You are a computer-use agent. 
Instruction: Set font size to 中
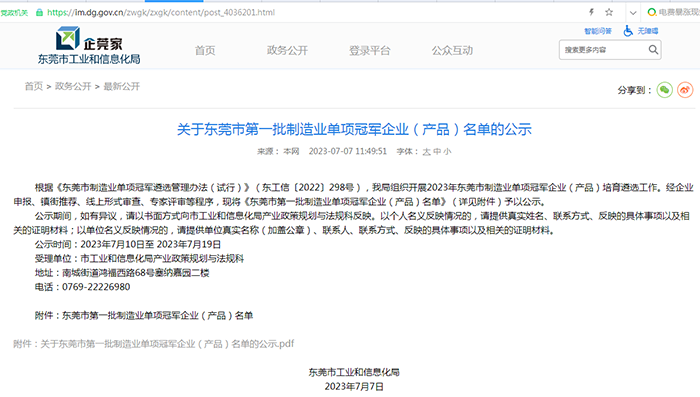(437, 152)
